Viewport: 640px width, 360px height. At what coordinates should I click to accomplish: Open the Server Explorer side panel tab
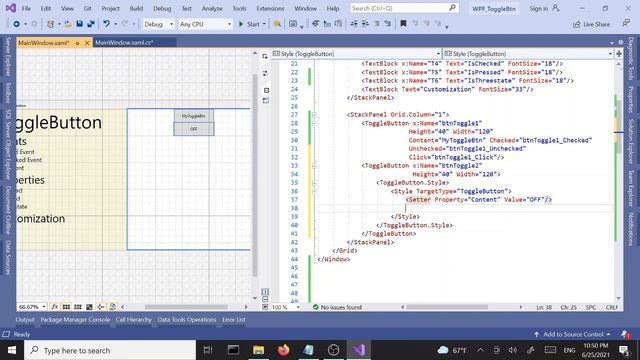[8, 56]
